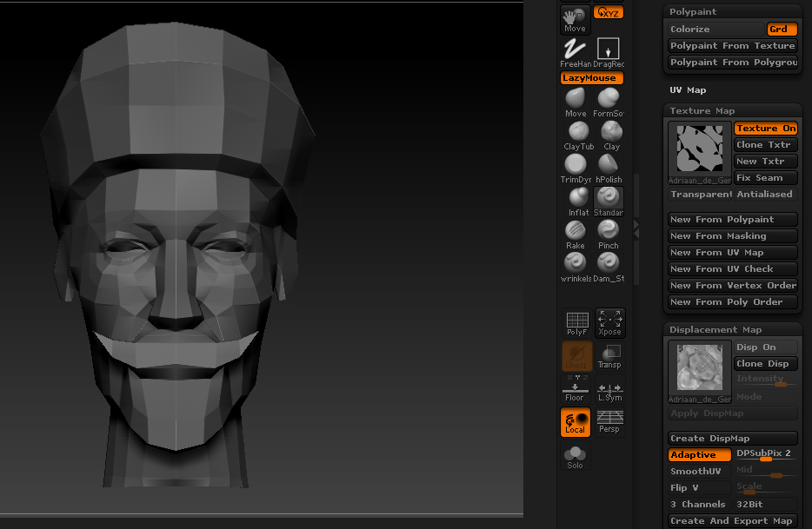Toggle Texture On in Texture Map
The width and height of the screenshot is (812, 529).
click(765, 128)
